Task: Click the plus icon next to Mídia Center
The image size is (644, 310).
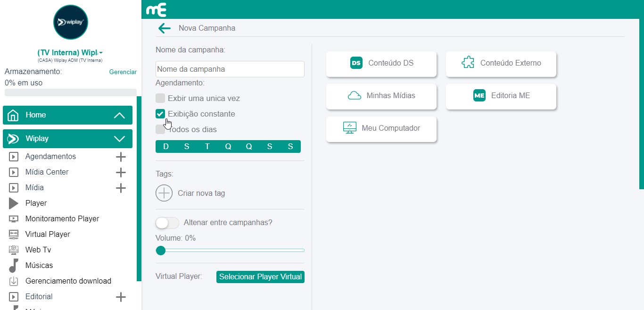Action: [x=121, y=172]
